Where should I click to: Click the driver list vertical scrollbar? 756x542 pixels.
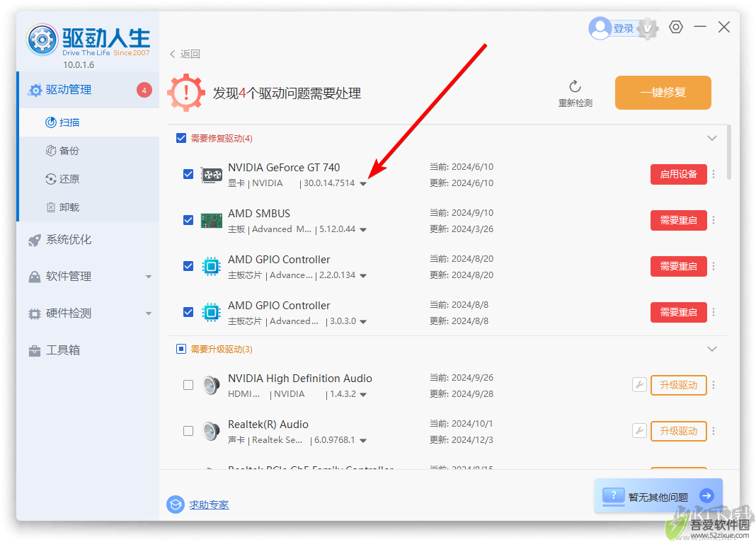[729, 152]
